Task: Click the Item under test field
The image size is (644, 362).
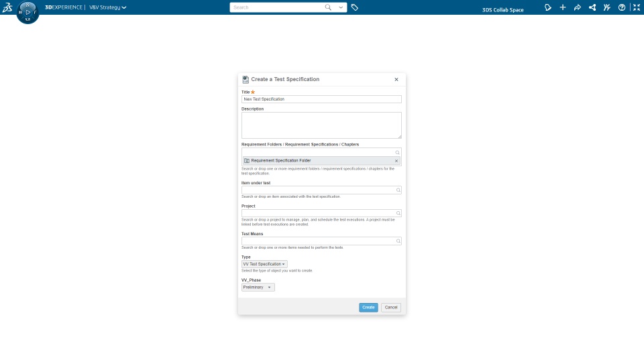Action: (321, 190)
